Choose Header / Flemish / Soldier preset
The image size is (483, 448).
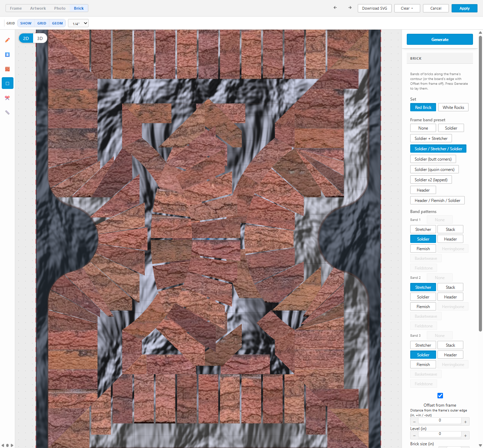coord(437,201)
